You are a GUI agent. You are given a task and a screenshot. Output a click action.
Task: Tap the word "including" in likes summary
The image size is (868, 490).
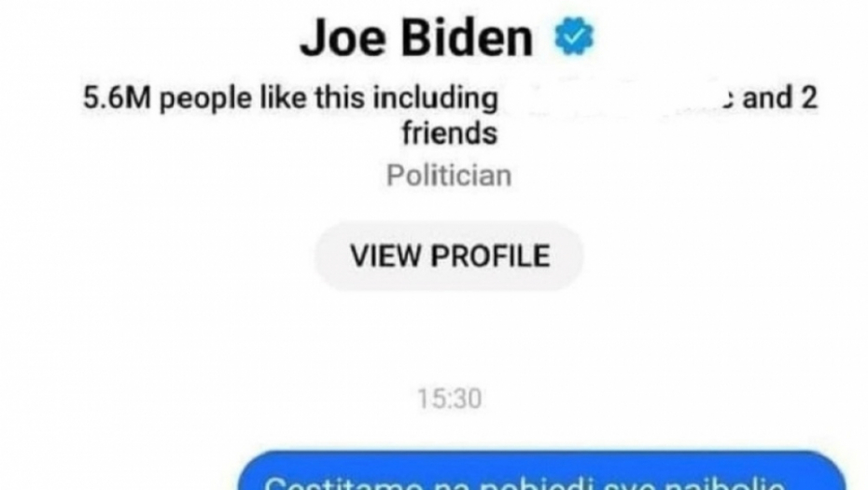click(x=435, y=99)
